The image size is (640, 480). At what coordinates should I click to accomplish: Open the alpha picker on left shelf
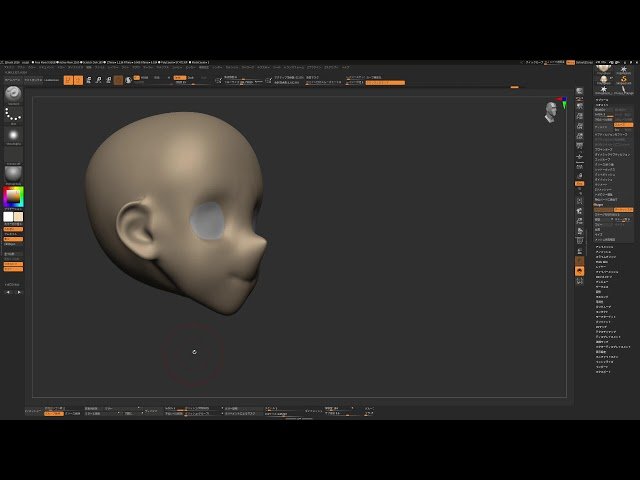14,135
